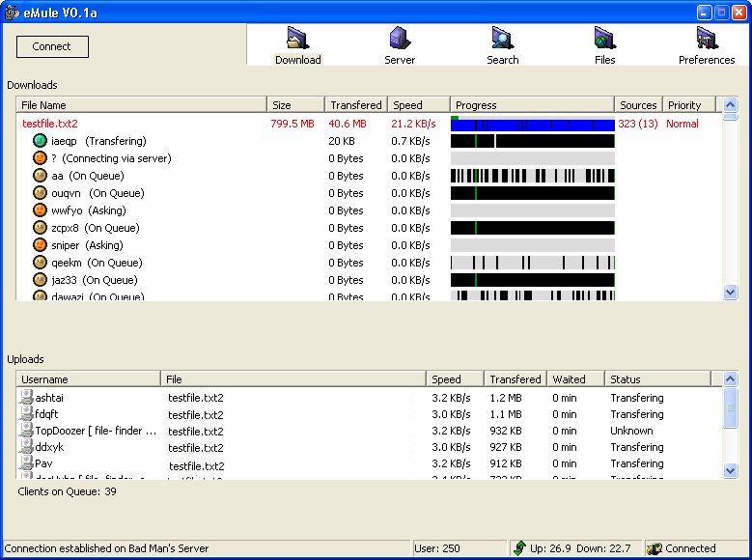Click the 'Unknown' status of TopDoozer
This screenshot has width=752, height=560.
pos(631,431)
